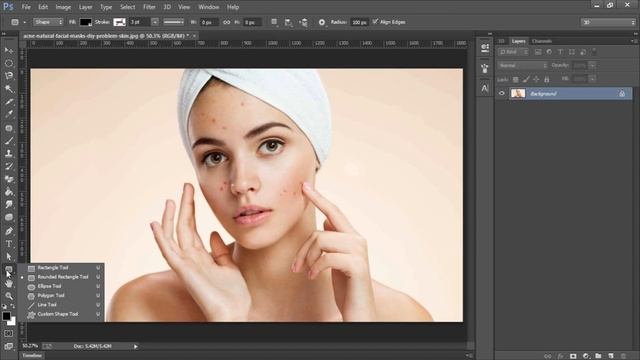Select the Move tool in the toolbar
The width and height of the screenshot is (640, 360).
9,50
